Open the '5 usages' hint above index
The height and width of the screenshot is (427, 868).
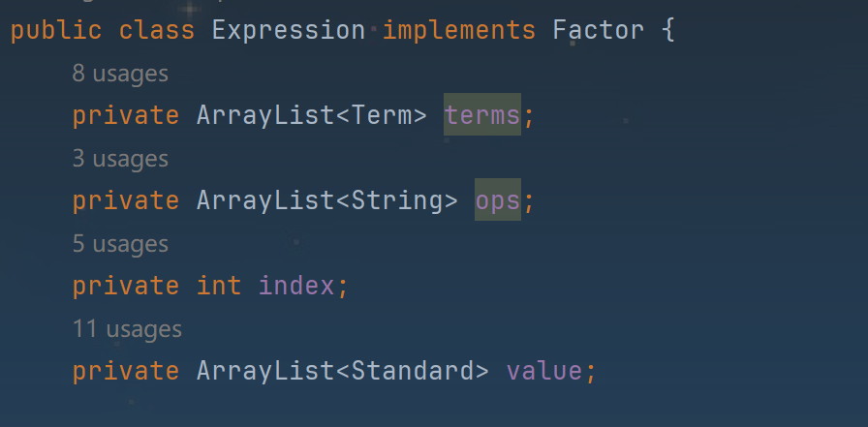(x=120, y=244)
